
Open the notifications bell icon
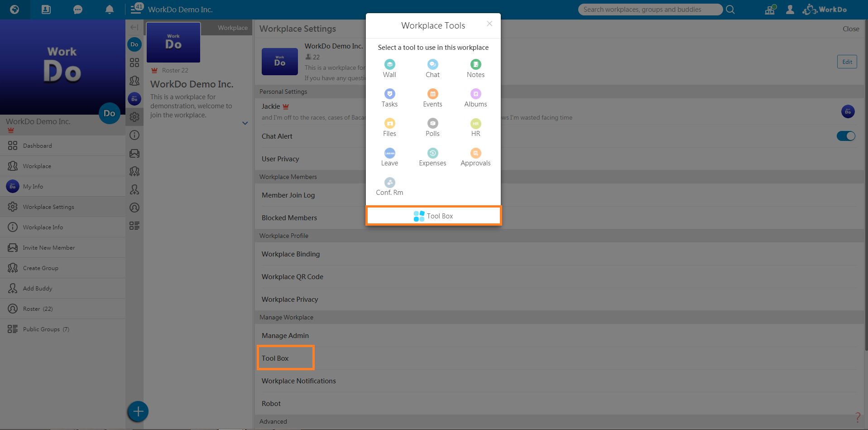coord(109,10)
